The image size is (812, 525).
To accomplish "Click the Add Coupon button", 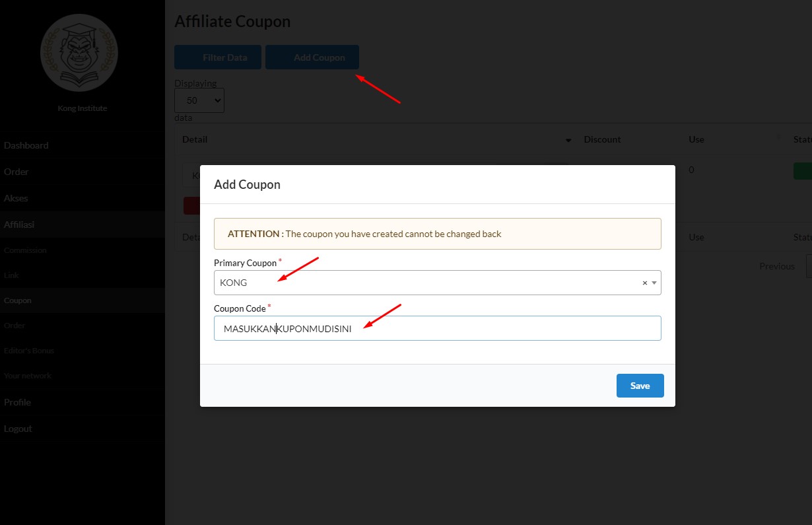I will [x=312, y=57].
